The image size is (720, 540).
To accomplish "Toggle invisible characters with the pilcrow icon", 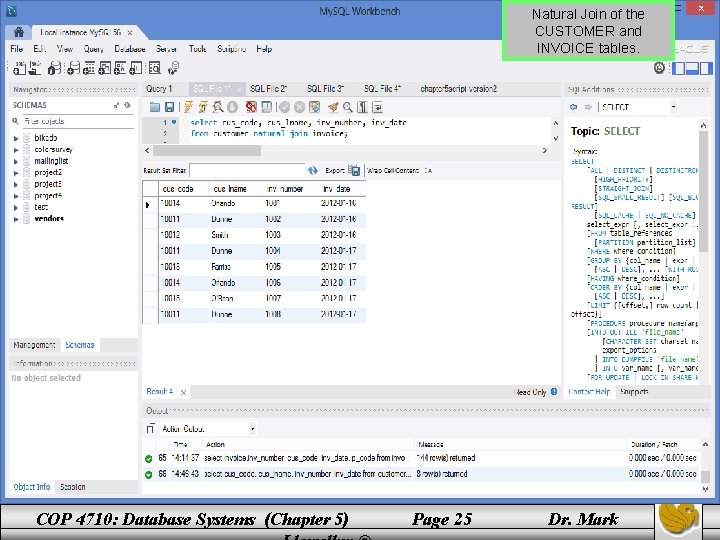I will click(362, 107).
